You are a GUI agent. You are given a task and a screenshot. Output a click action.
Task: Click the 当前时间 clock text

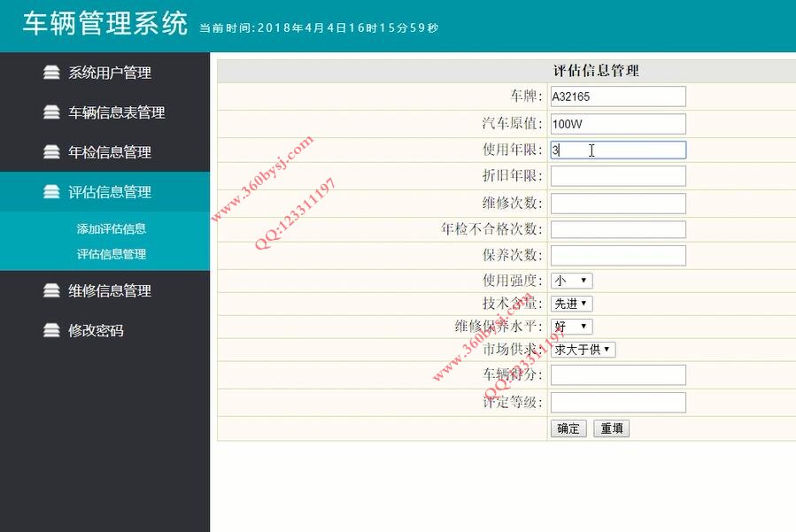[319, 28]
